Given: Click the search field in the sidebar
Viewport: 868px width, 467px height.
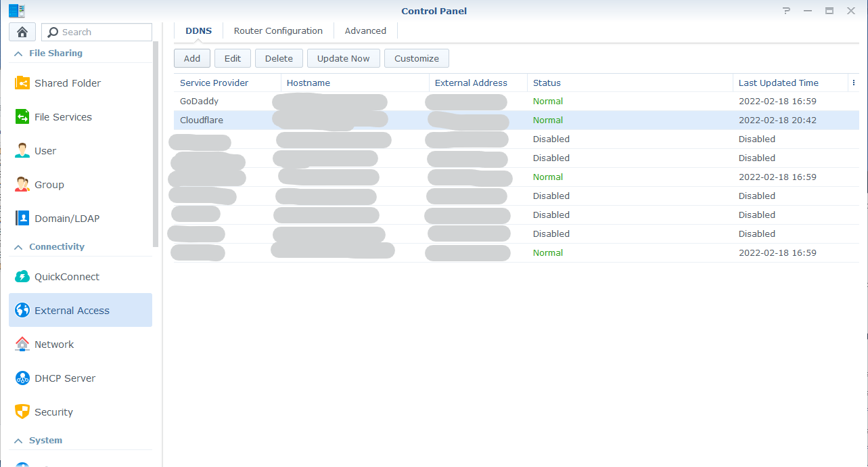Looking at the screenshot, I should point(97,32).
